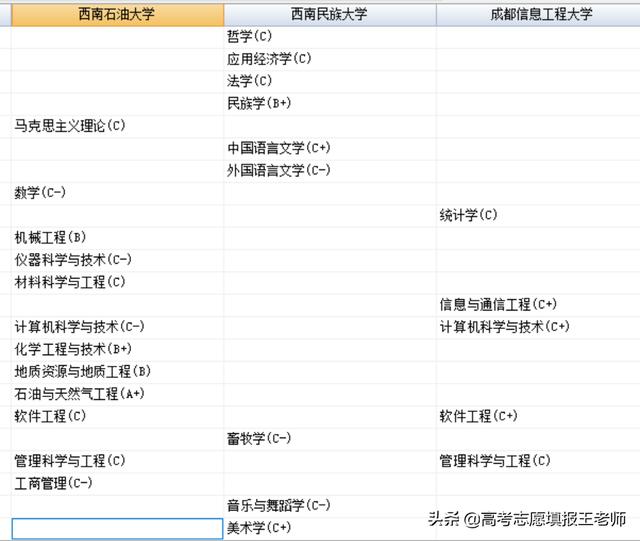The width and height of the screenshot is (640, 541).
Task: Select the cell 计算机科学与技术(C-)
Action: point(118,327)
